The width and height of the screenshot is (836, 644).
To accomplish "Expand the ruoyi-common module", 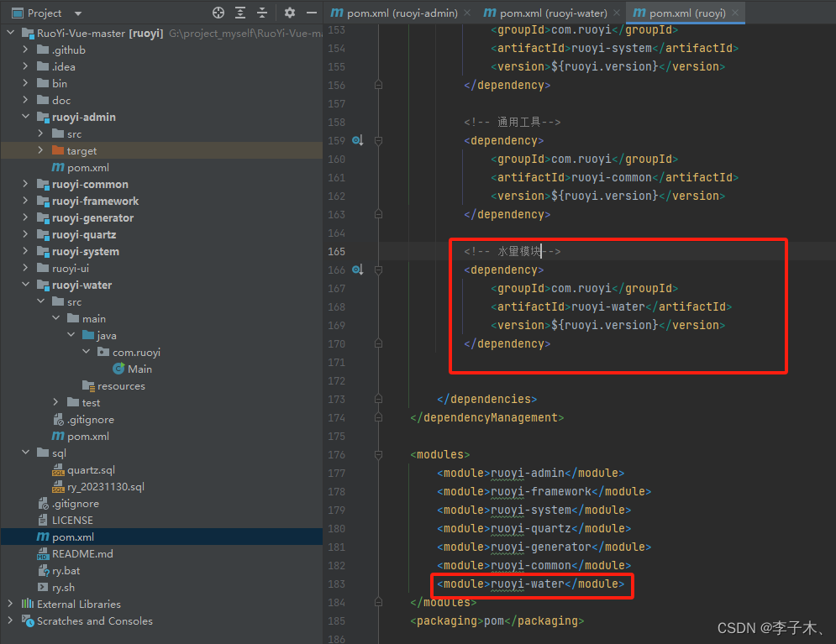I will [x=25, y=184].
